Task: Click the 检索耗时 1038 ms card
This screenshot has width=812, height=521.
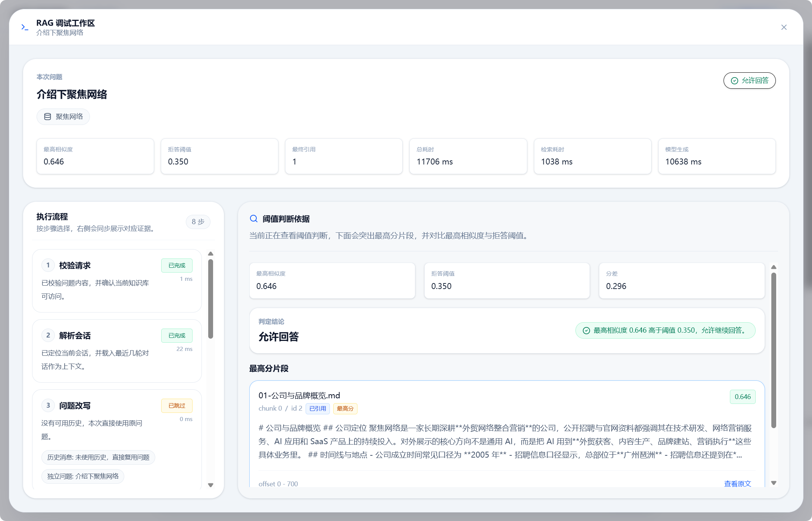Action: tap(593, 156)
